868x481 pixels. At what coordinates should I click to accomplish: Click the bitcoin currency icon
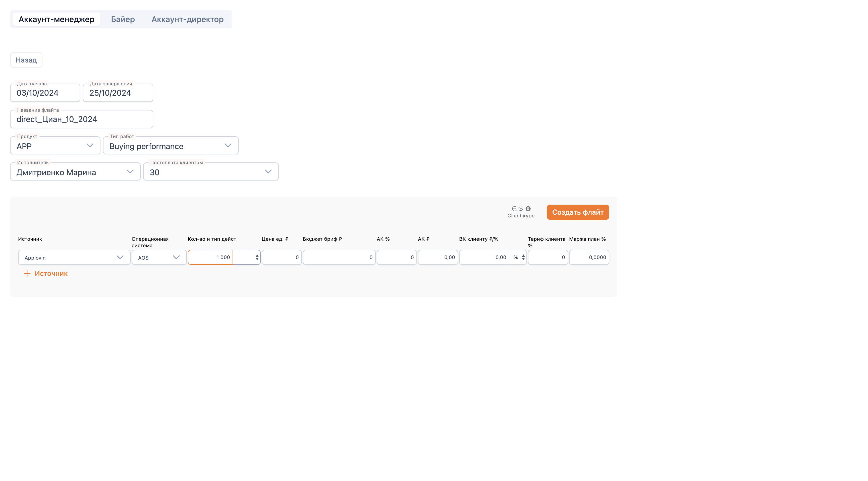click(528, 209)
